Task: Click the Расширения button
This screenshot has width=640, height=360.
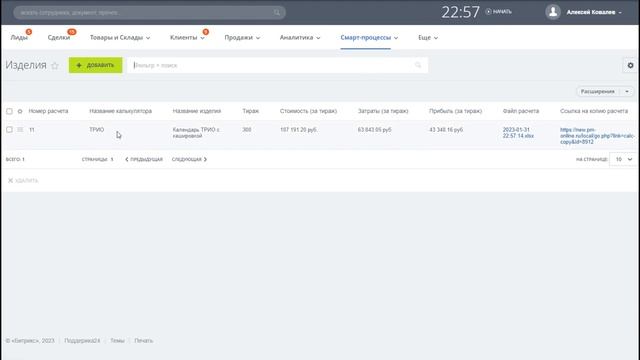Action: click(598, 91)
